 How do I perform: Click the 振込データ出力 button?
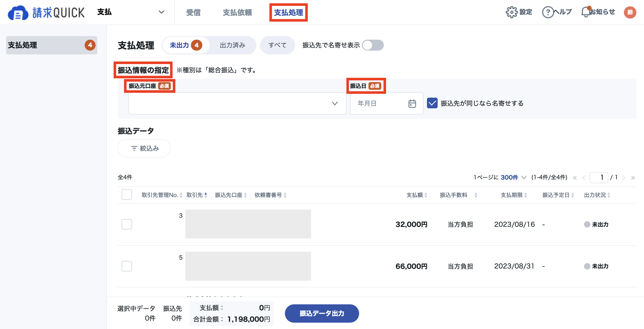pos(322,313)
